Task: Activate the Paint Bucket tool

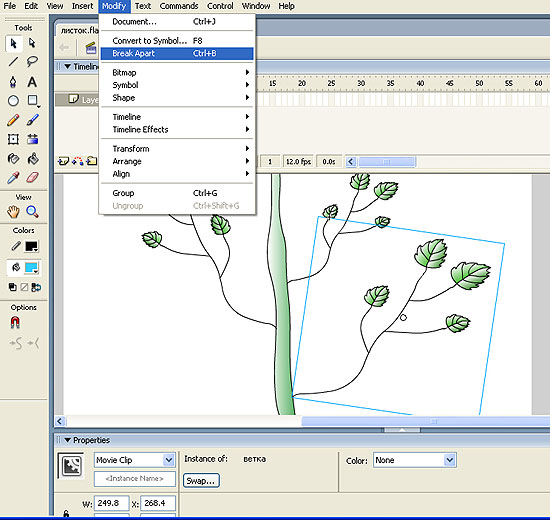Action: coord(32,159)
